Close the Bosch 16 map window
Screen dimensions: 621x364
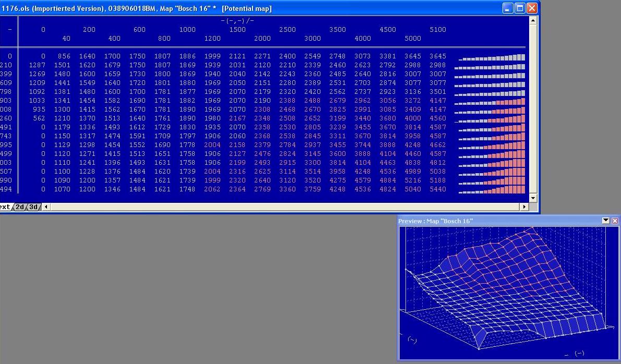tap(532, 8)
